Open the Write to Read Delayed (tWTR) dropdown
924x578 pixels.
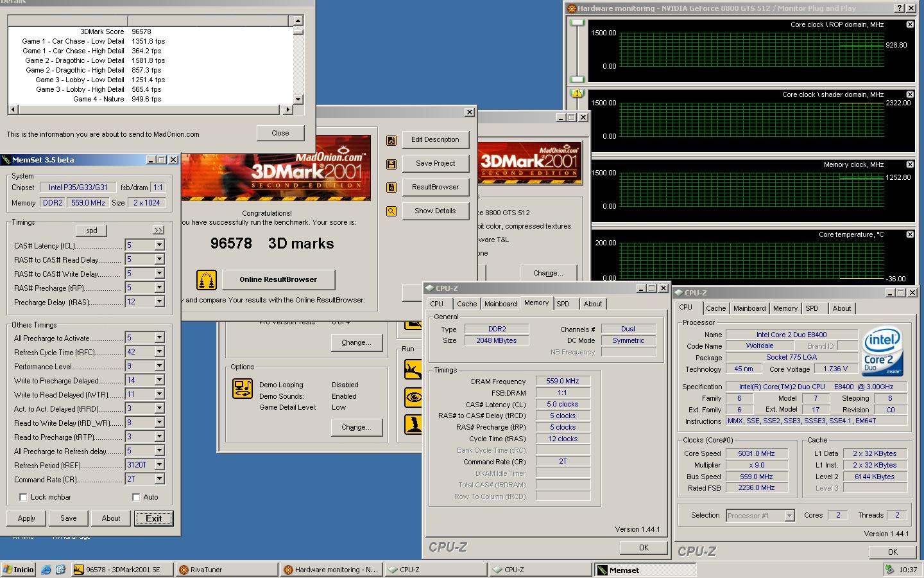point(159,394)
